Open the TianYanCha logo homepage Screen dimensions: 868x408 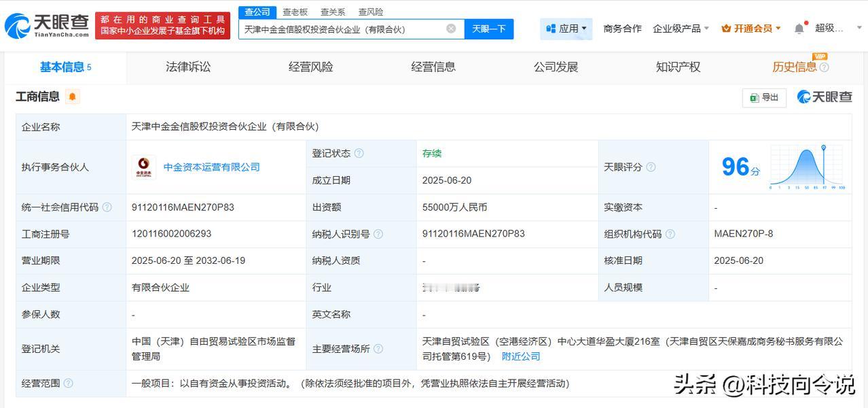[47, 26]
